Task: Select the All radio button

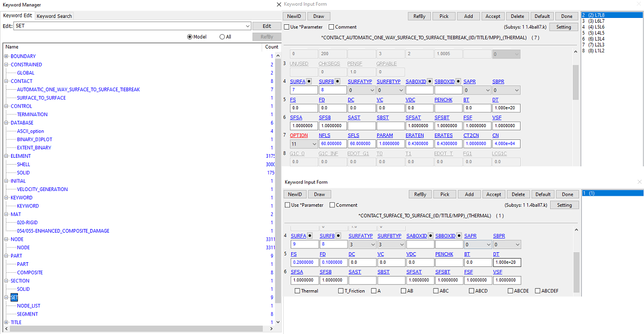Action: [222, 37]
